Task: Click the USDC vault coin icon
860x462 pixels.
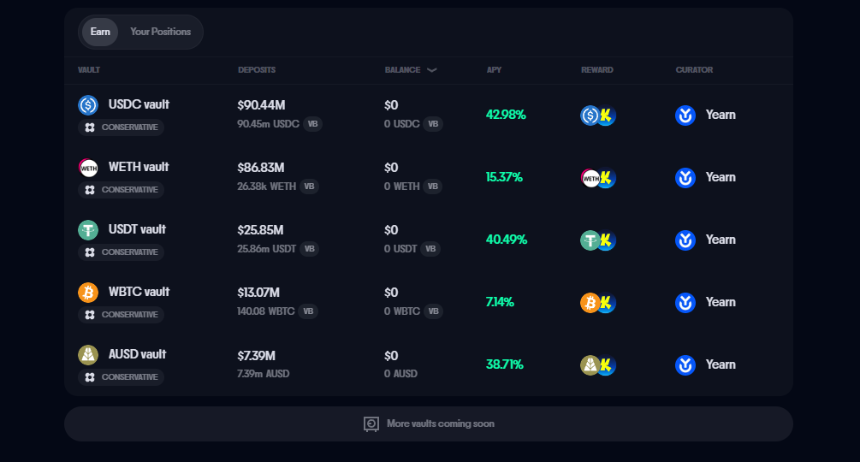Action: click(x=88, y=105)
